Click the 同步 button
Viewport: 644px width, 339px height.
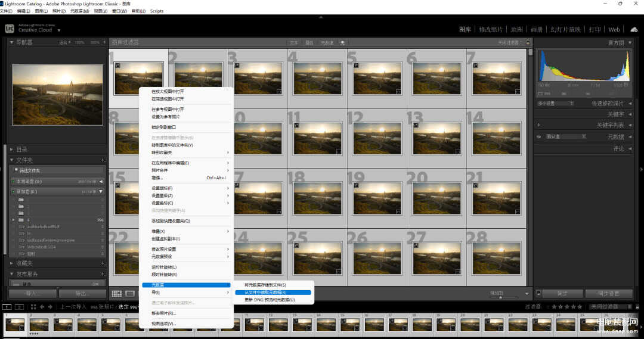point(563,294)
